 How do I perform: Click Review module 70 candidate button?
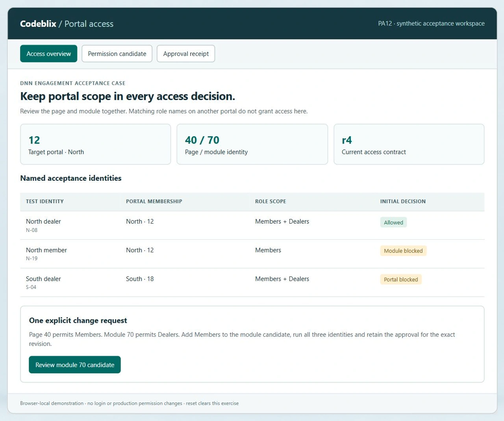pos(75,365)
